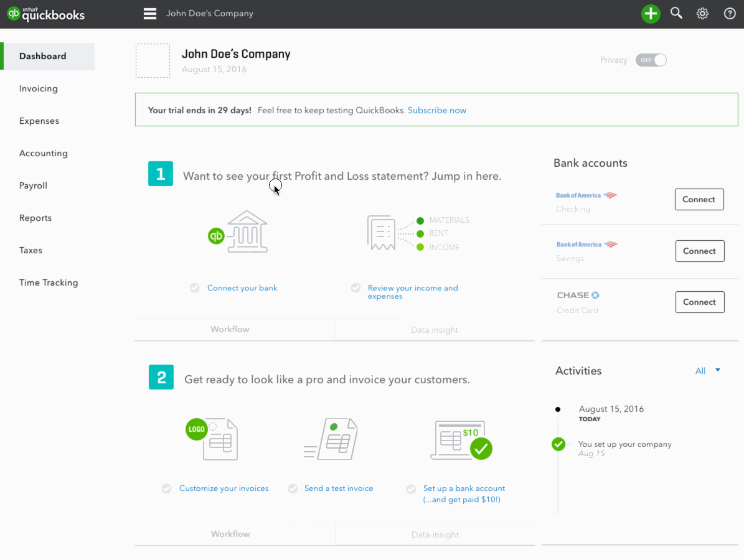Click the bank building illustration icon
Image resolution: width=744 pixels, height=560 pixels.
tap(238, 232)
